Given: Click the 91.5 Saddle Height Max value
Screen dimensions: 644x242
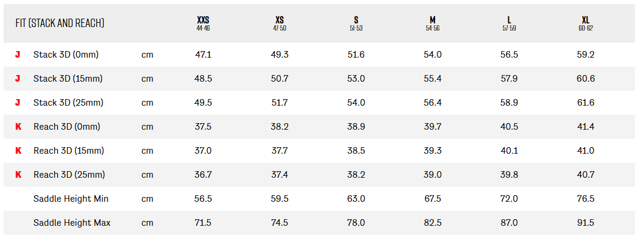Looking at the screenshot, I should coord(585,223).
